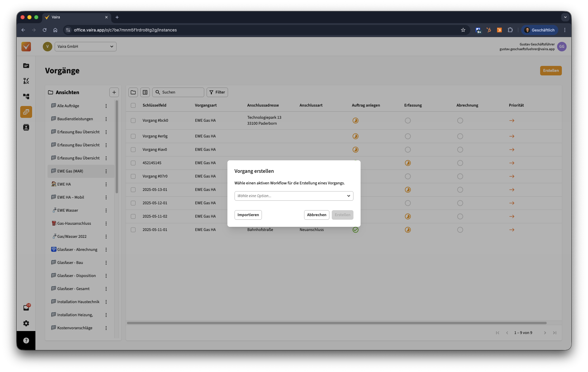
Task: Switch to the folder view icon in the toolbar
Action: click(x=133, y=92)
